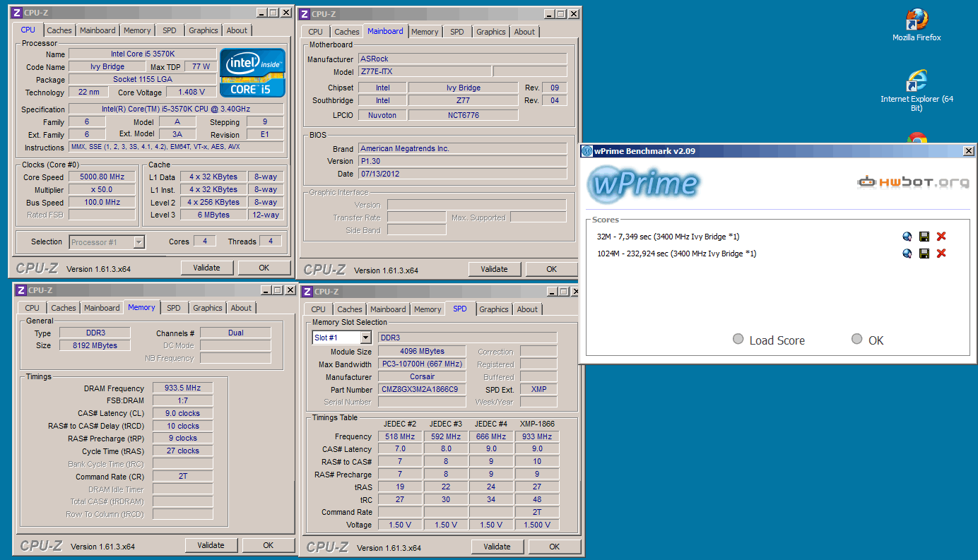
Task: Click OK in the Memory window
Action: tap(269, 545)
